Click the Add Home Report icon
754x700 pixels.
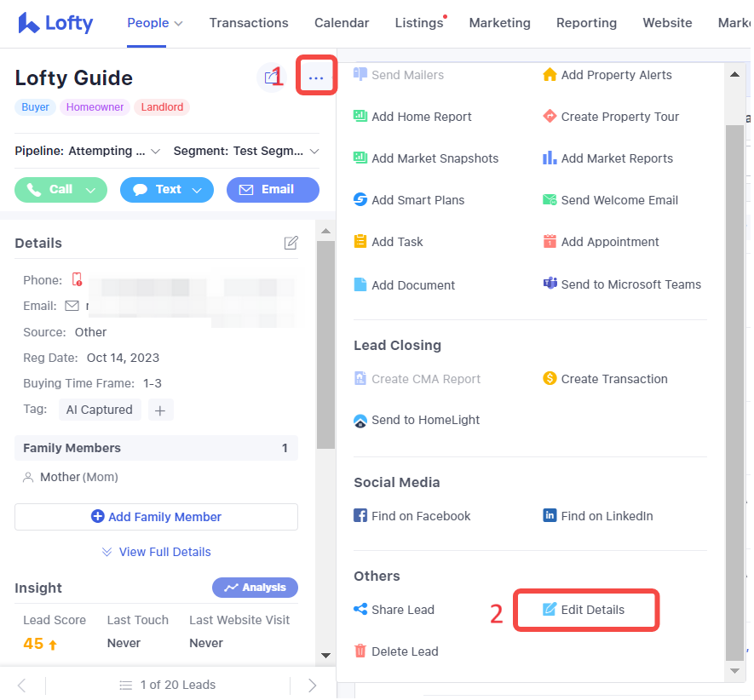360,116
